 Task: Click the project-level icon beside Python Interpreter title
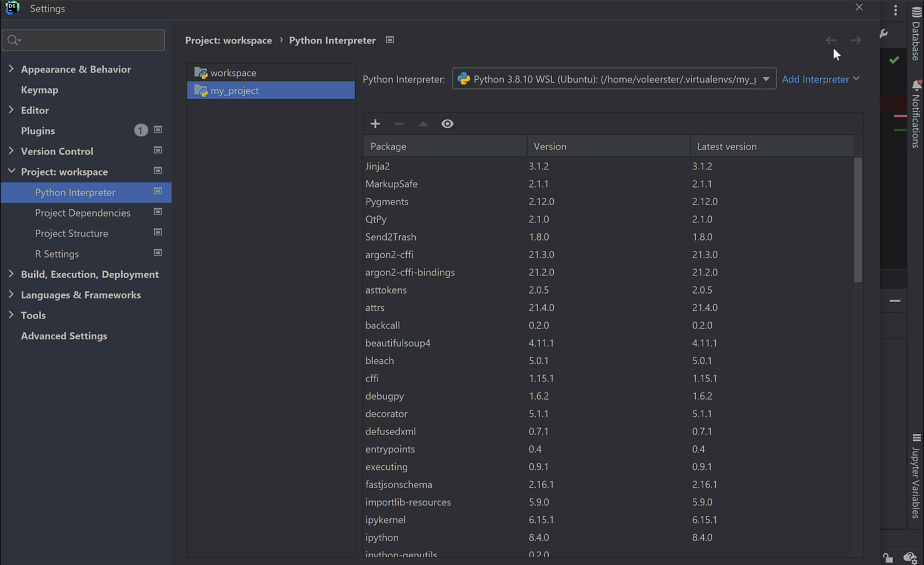click(390, 40)
